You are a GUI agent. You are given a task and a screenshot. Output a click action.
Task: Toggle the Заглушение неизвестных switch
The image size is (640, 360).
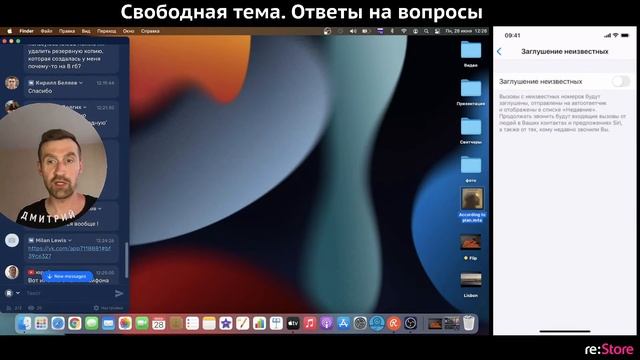620,81
